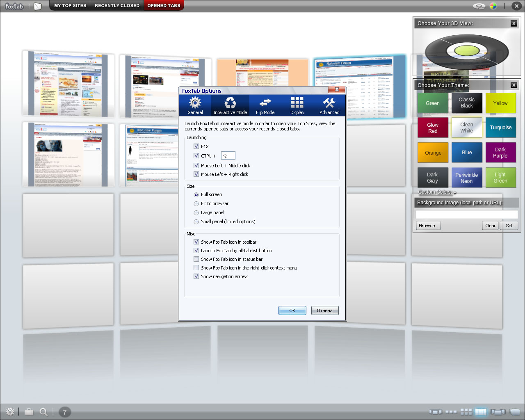Close the Choose Your Theme panel

click(x=514, y=85)
